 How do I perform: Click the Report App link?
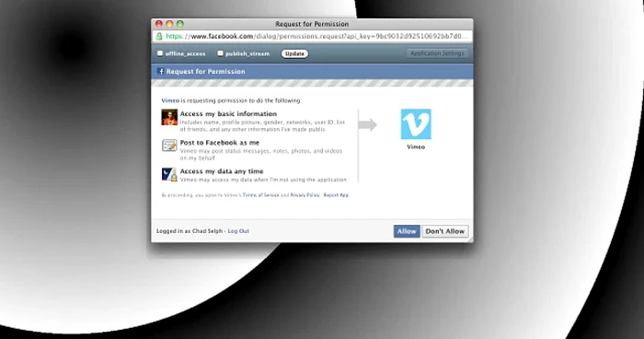coord(336,195)
